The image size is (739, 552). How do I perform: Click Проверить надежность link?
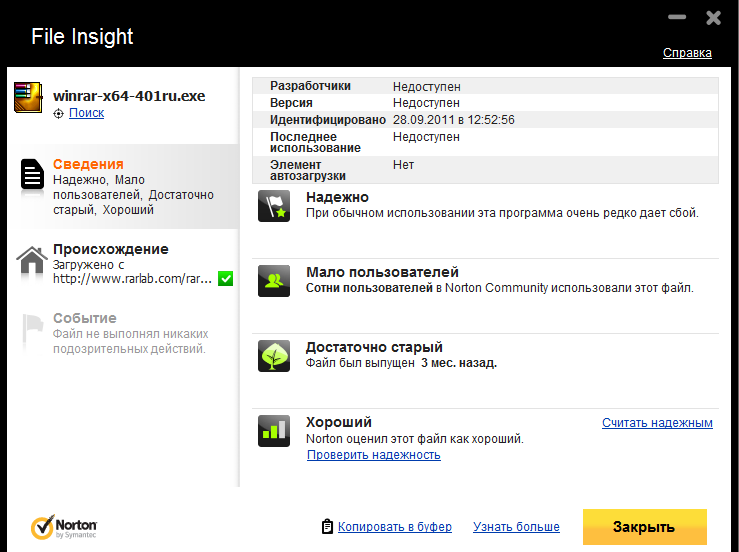tap(374, 455)
